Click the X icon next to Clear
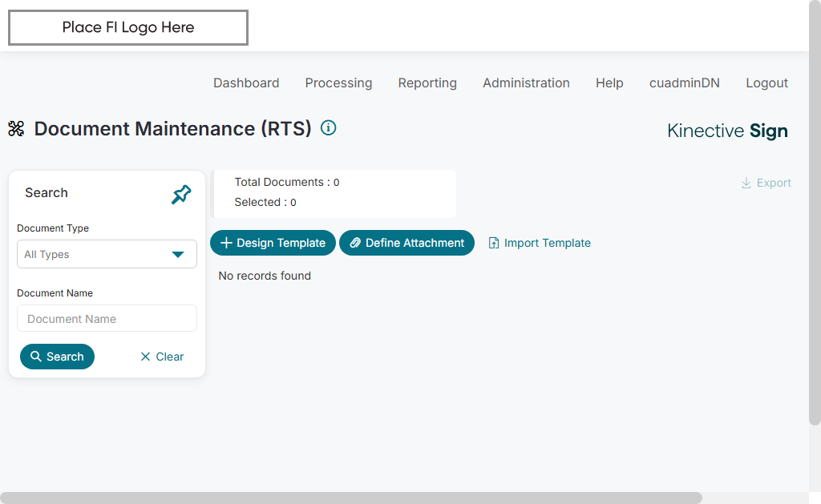The image size is (821, 504). [x=145, y=357]
